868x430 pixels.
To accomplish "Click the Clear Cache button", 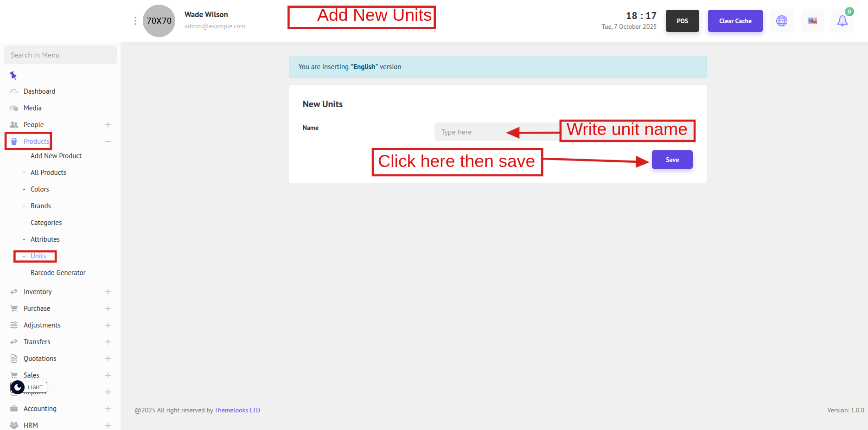I will [735, 21].
